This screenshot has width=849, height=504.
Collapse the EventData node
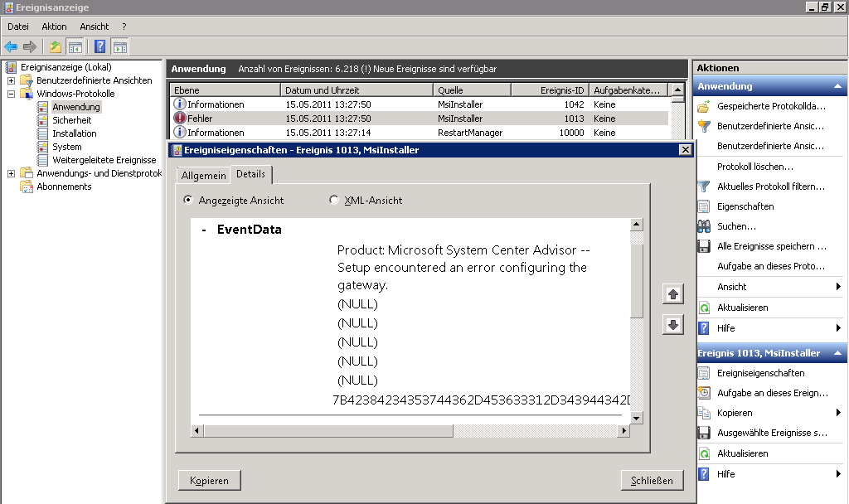[x=204, y=230]
